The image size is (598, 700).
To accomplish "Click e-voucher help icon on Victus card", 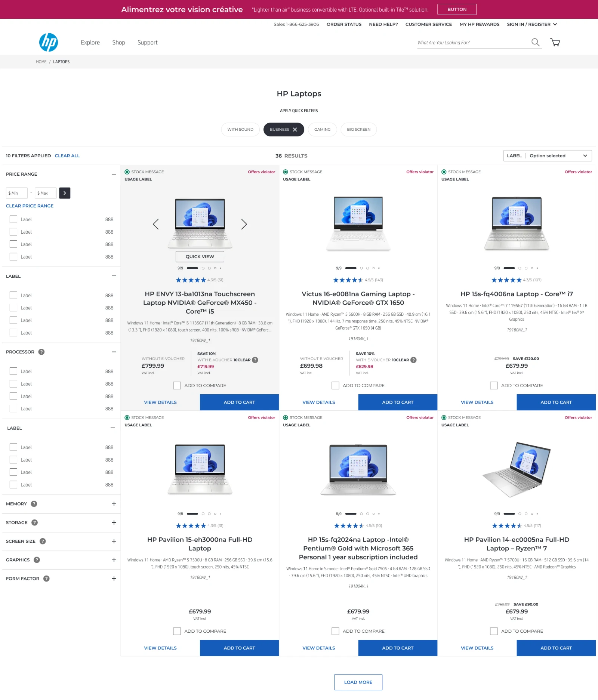I will point(413,360).
